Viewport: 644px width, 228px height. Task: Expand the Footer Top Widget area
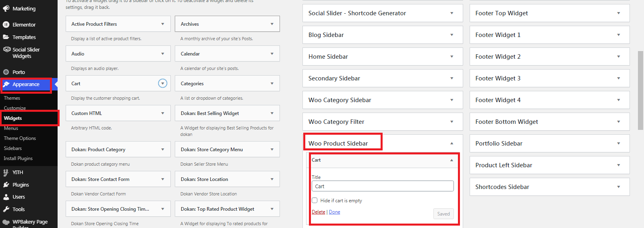tap(618, 13)
